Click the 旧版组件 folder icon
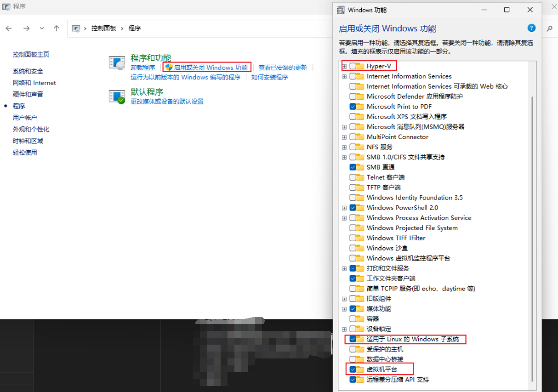The image size is (558, 392). click(360, 299)
